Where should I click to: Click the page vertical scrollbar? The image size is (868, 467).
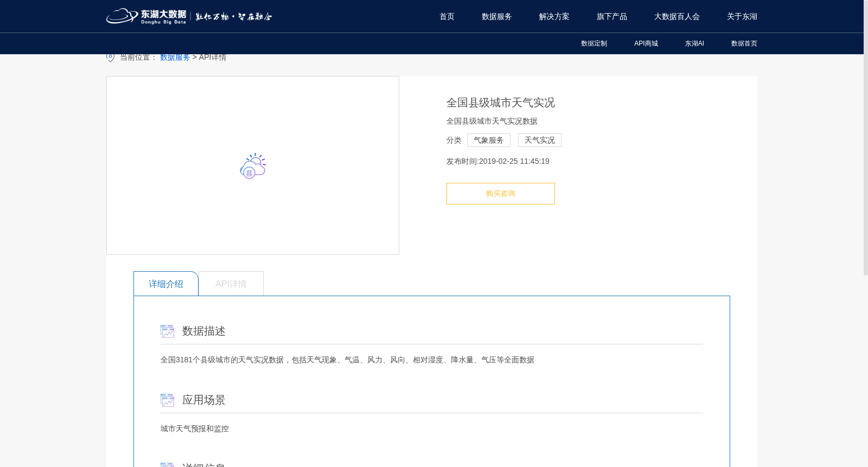coord(866,138)
